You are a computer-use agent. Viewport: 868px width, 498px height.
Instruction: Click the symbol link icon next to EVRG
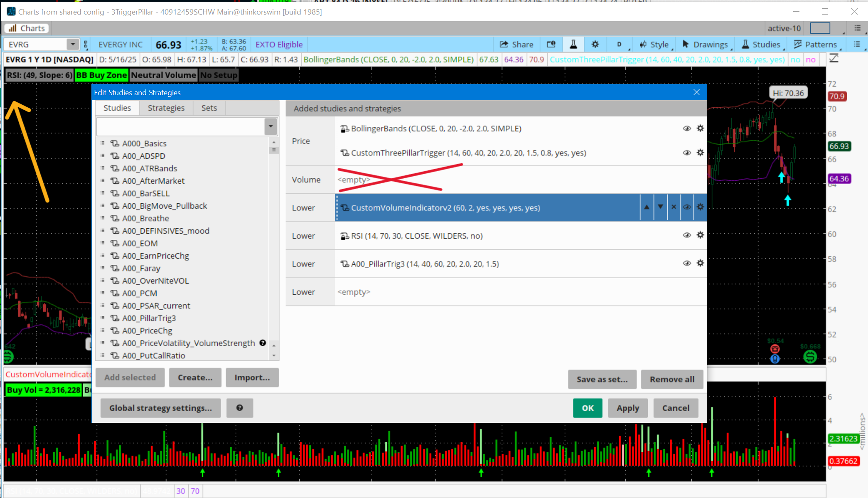click(x=86, y=44)
